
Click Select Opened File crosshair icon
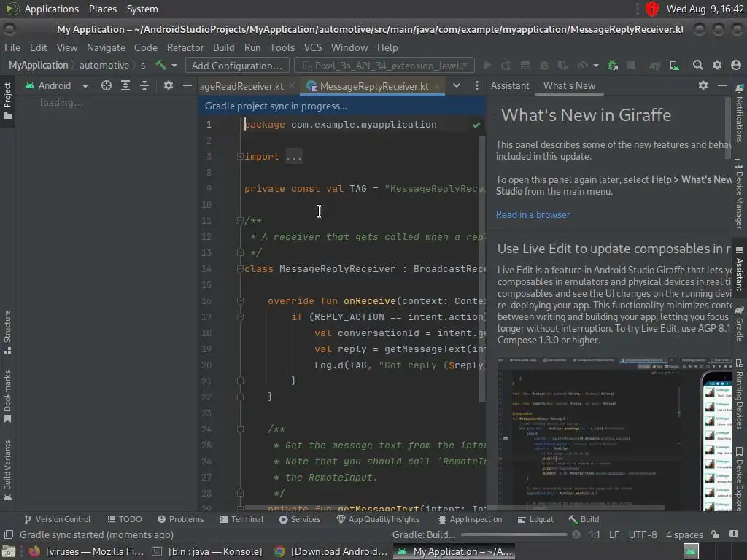[x=107, y=86]
